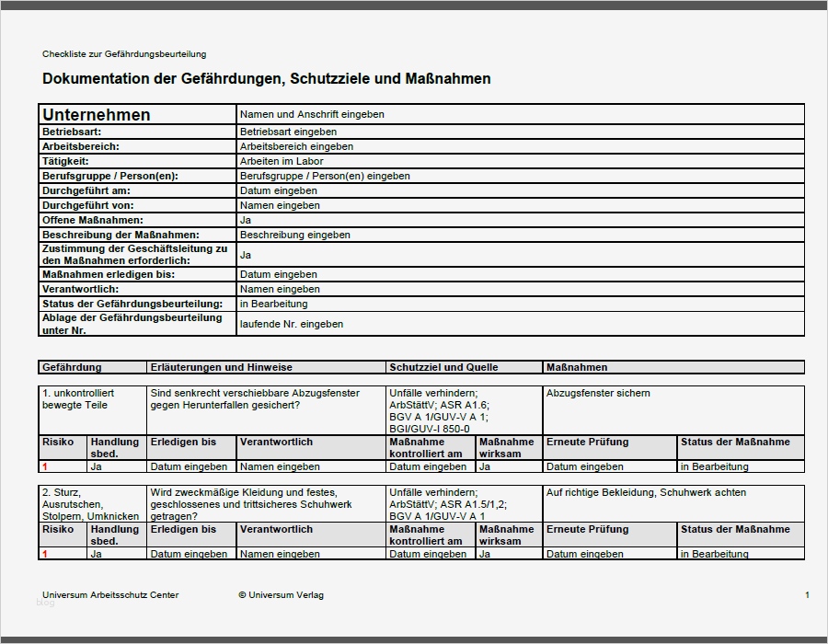828x644 pixels.
Task: Select the red risk value for unkontrolliert bewegte Teile
Action: pos(45,466)
